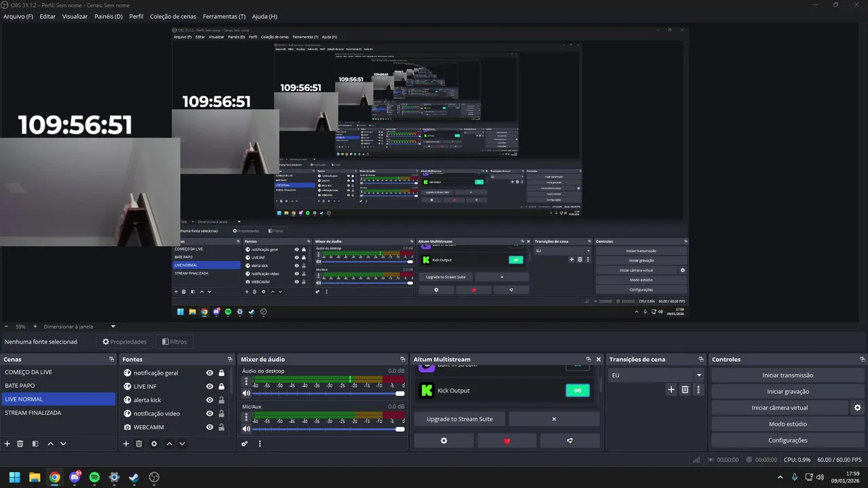Open source properties gear in Fontes toolbar

tap(154, 444)
